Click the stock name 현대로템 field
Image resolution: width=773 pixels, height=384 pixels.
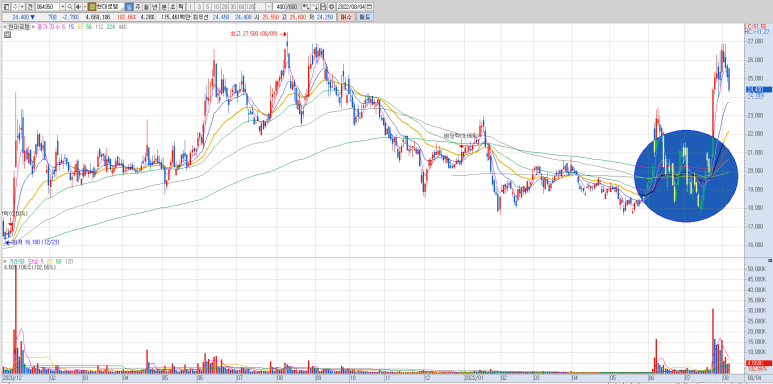point(110,7)
